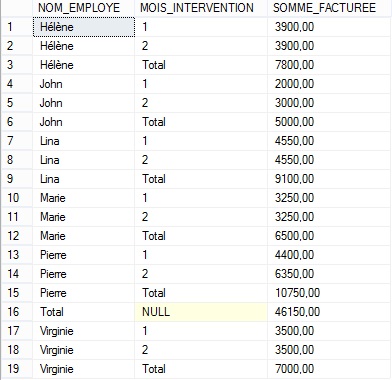Image resolution: width=392 pixels, height=380 pixels.
Task: Select row number 3 header
Action: pyautogui.click(x=17, y=65)
